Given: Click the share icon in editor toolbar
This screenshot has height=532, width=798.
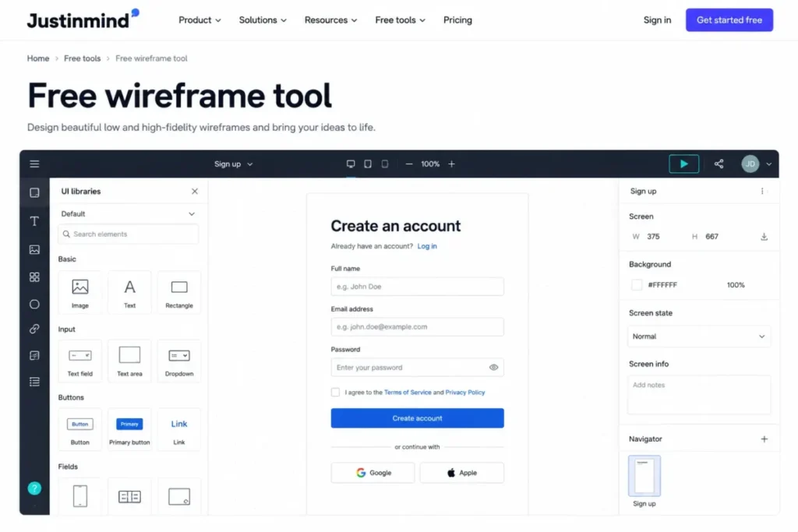Looking at the screenshot, I should pyautogui.click(x=719, y=164).
